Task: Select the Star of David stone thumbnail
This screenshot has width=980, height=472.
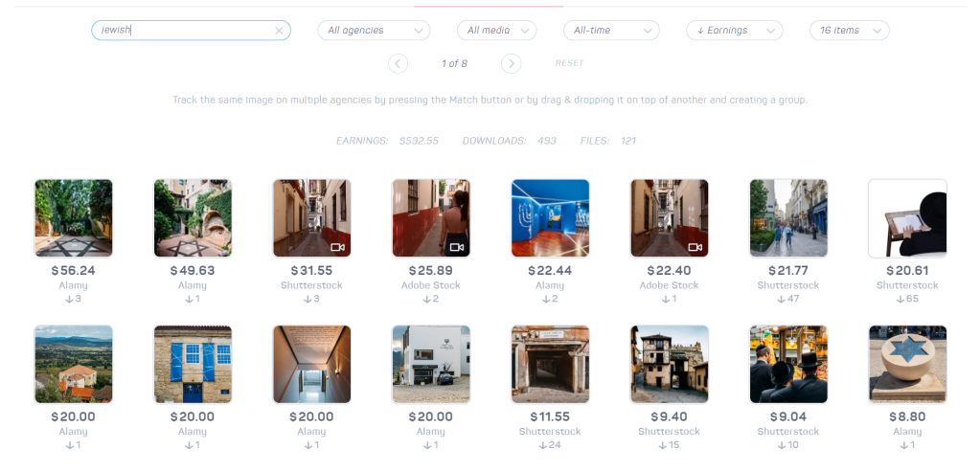Action: click(x=907, y=364)
